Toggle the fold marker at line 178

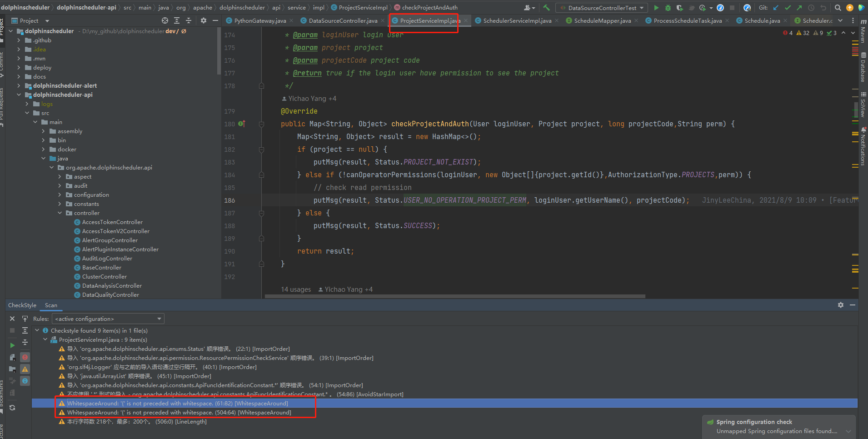[x=261, y=86]
